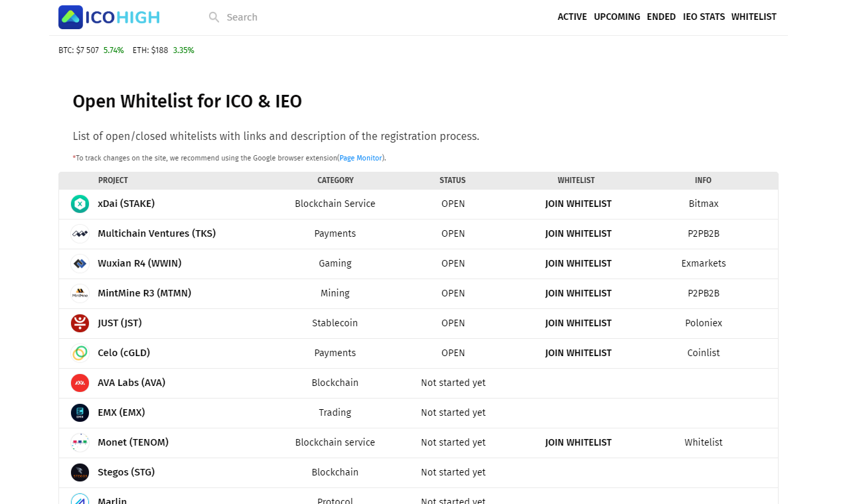Click the Multichain Ventures project icon

[x=80, y=234]
